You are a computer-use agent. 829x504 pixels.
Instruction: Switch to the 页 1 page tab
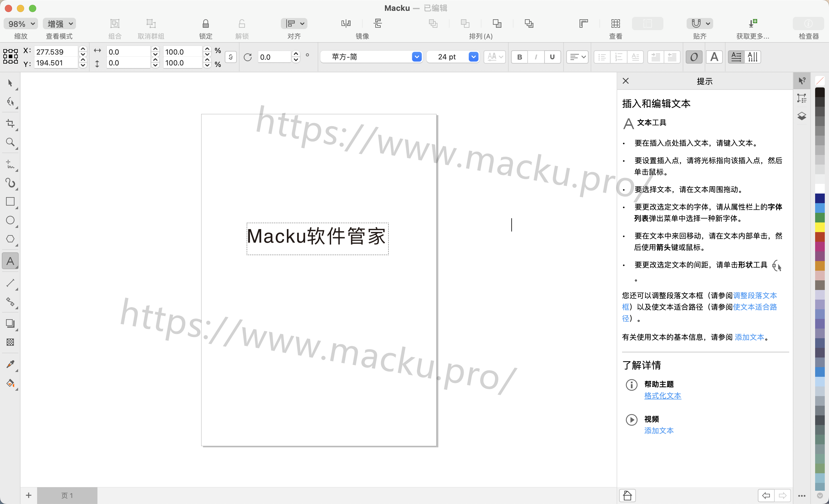[67, 495]
